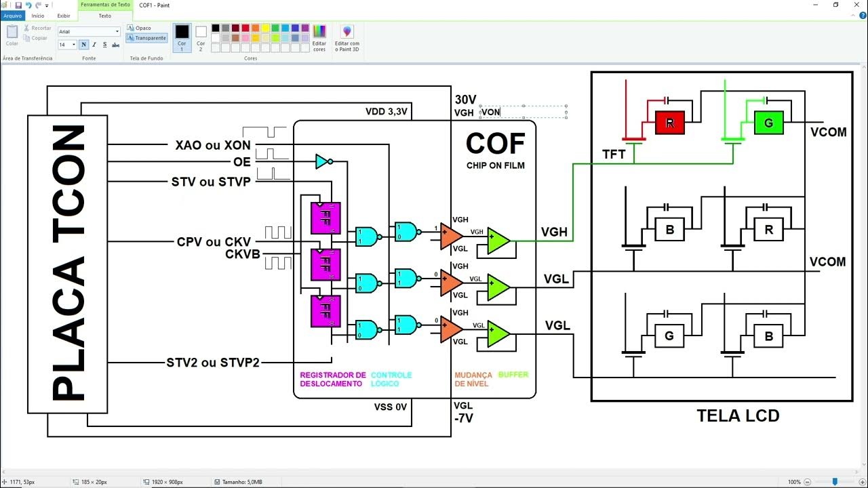Click the CHIP ON FILM subtitle

495,165
